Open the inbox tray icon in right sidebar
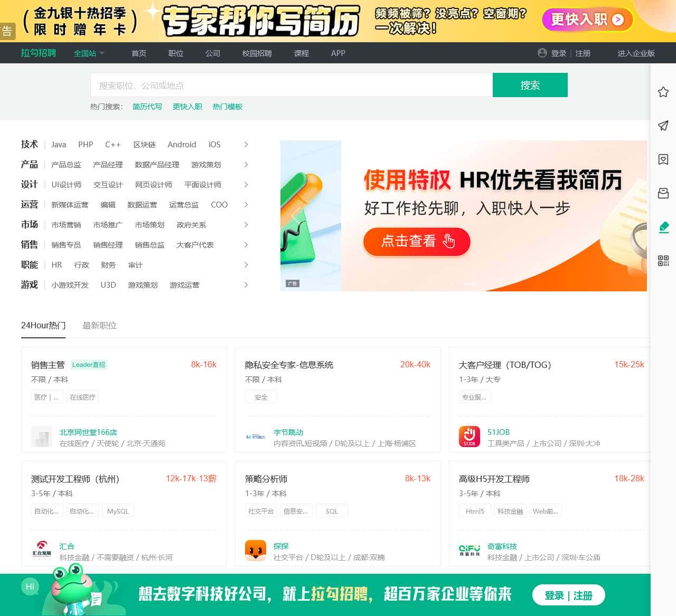 coord(663,193)
